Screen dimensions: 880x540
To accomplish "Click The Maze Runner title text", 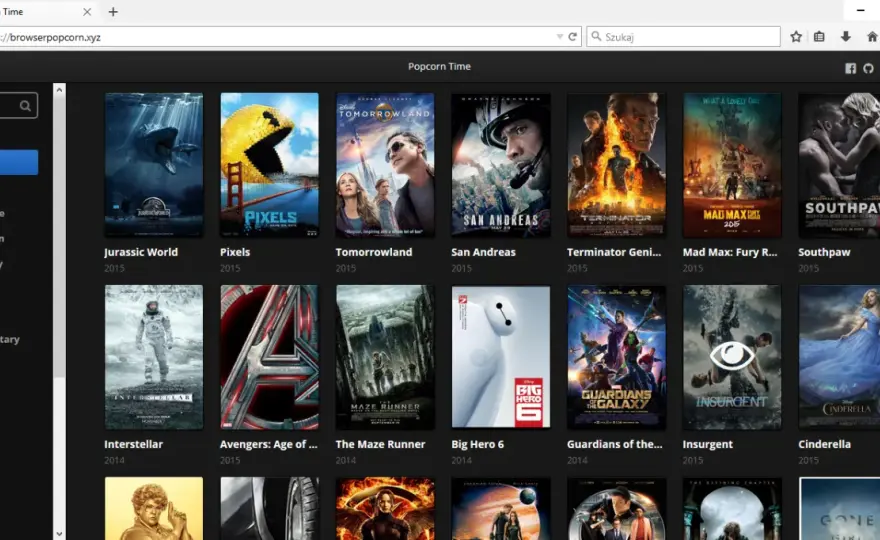I will 380,444.
